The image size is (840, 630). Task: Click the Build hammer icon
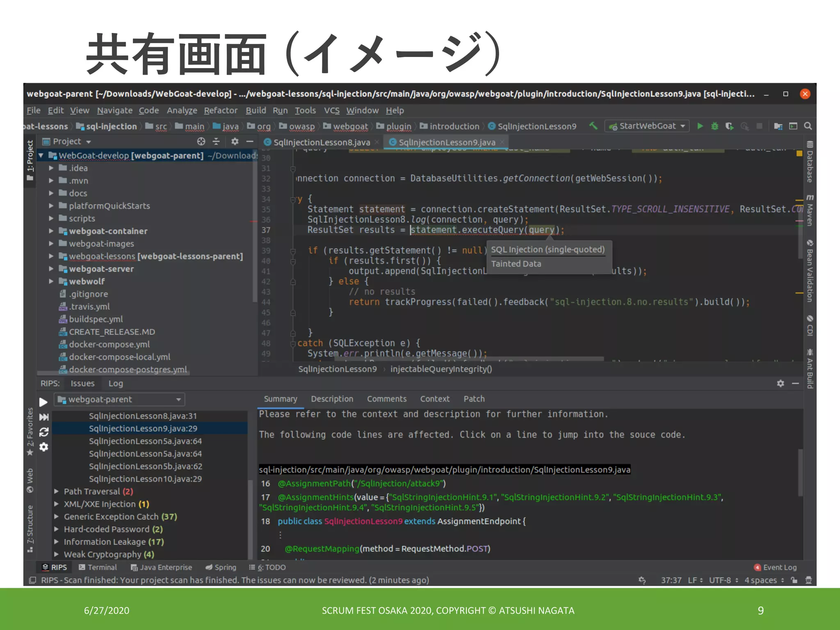[593, 126]
